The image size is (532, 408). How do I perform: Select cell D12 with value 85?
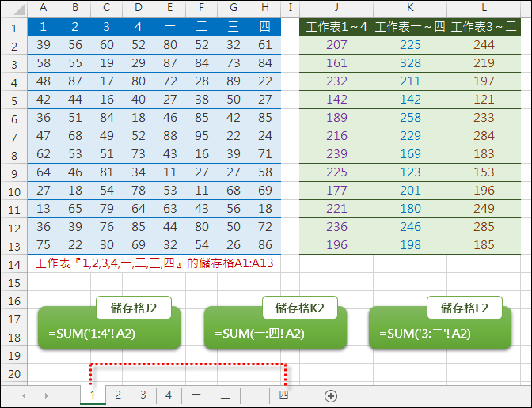[x=138, y=227]
